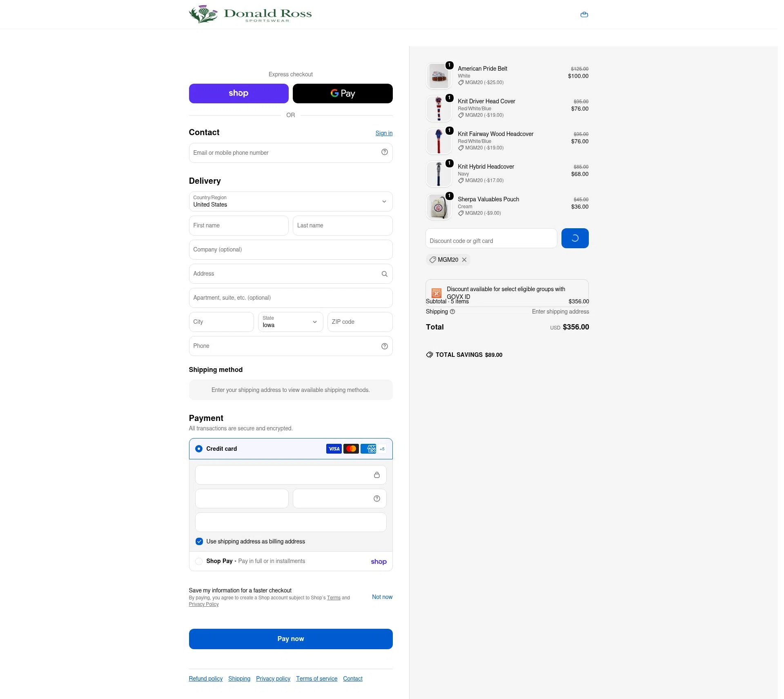Click the GOVX ID discount banner text
784x699 pixels.
point(506,293)
